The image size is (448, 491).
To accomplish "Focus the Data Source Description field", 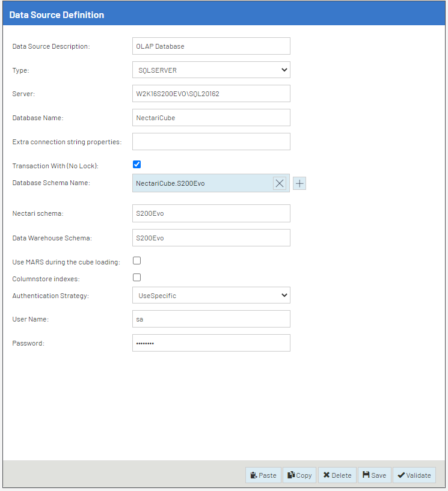I will 211,46.
